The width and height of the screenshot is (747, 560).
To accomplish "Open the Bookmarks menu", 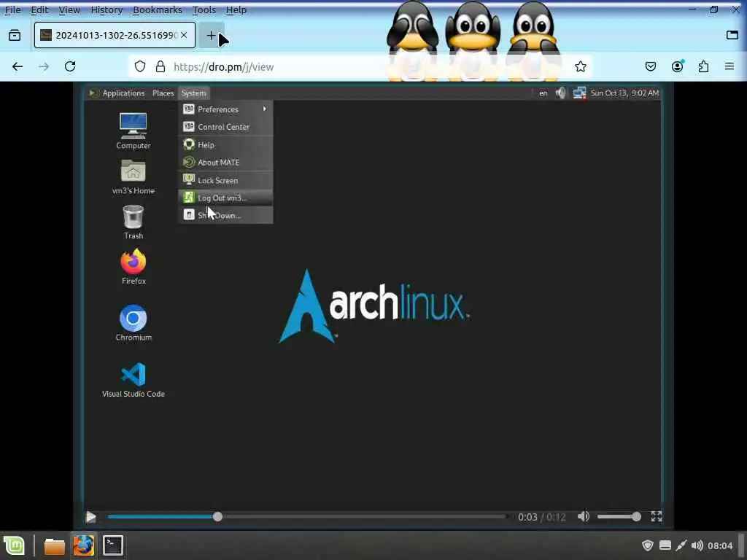I will tap(158, 9).
